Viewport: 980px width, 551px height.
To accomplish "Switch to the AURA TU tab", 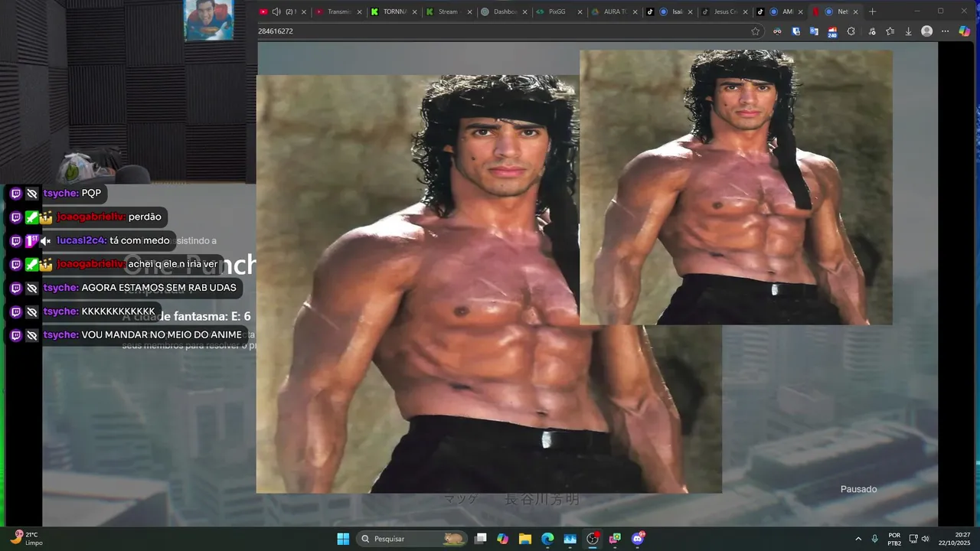I will tap(615, 12).
